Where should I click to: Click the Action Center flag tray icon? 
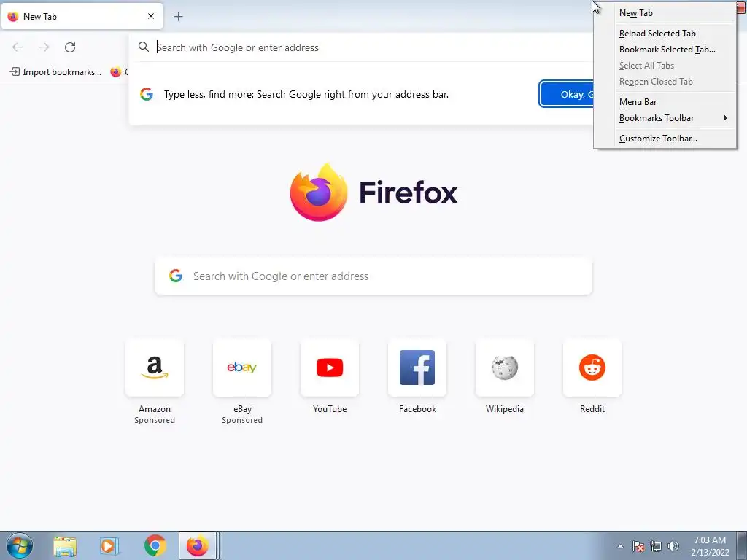(x=638, y=546)
